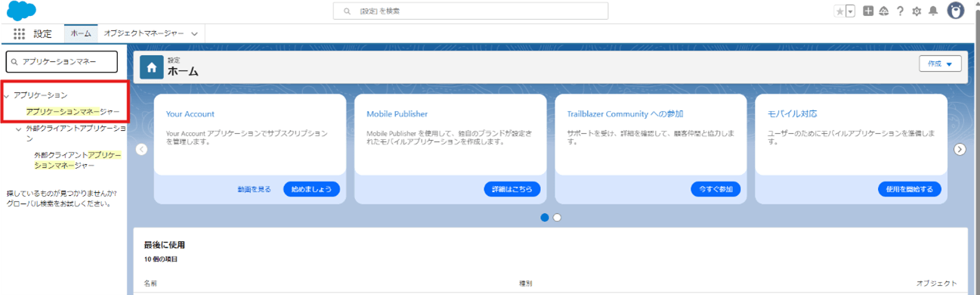The height and width of the screenshot is (295, 980).
Task: Click the モバイル対応 card title
Action: point(792,114)
